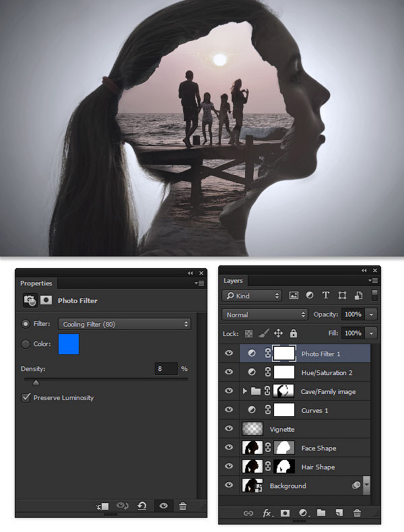
Task: Expand the Cave/Family image group
Action: pyautogui.click(x=244, y=391)
